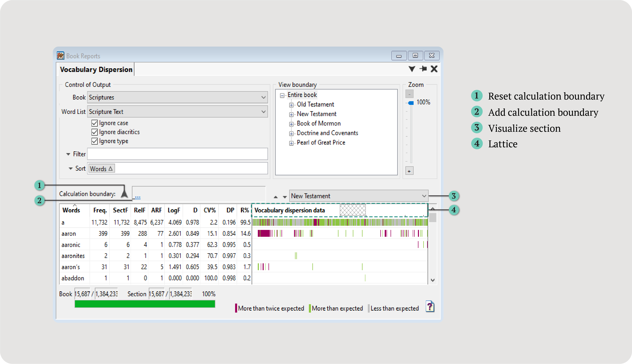632x364 pixels.
Task: Click the help question mark icon
Action: point(430,307)
